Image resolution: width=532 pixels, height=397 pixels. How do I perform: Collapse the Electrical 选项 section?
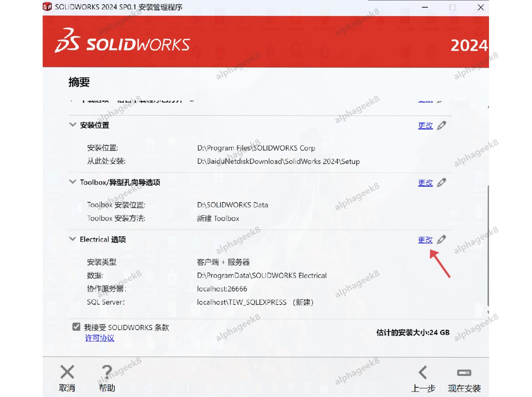click(73, 239)
